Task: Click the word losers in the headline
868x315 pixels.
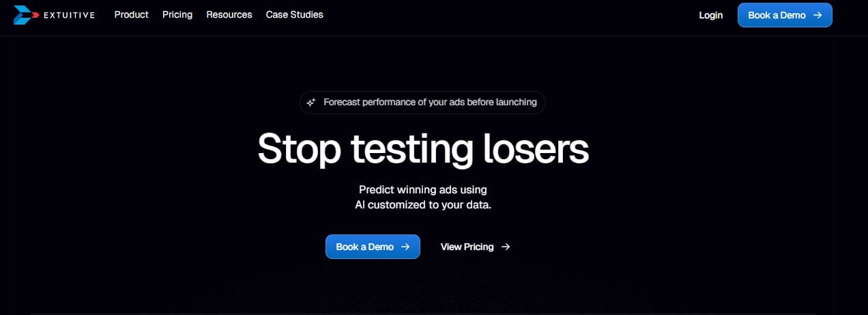Action: coord(536,148)
